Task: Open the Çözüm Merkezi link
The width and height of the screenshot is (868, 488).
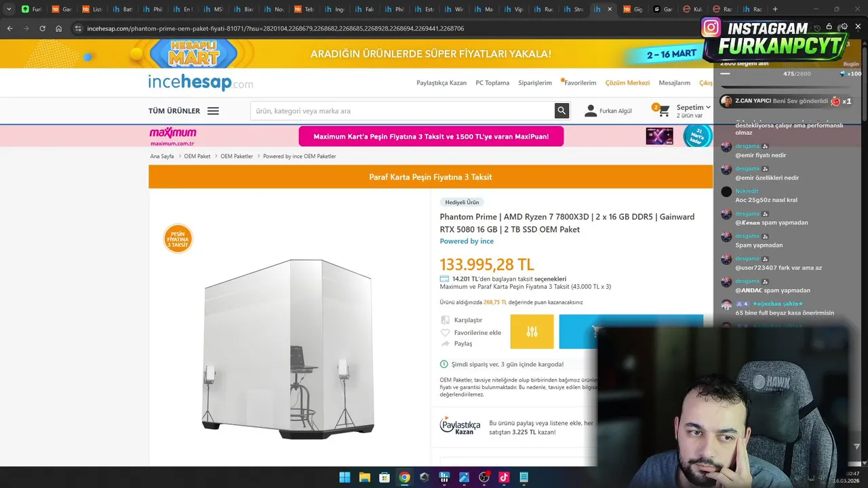Action: pyautogui.click(x=627, y=83)
